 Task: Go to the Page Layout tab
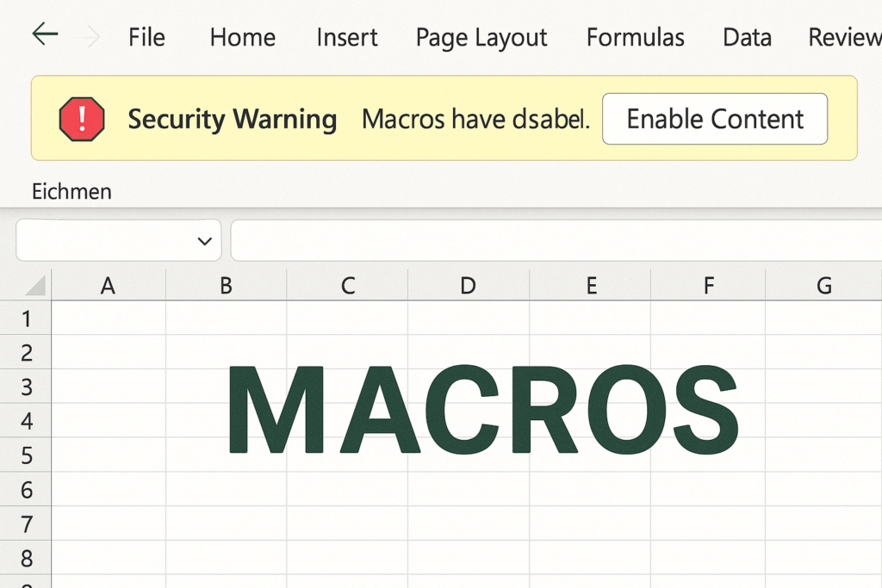pos(481,38)
